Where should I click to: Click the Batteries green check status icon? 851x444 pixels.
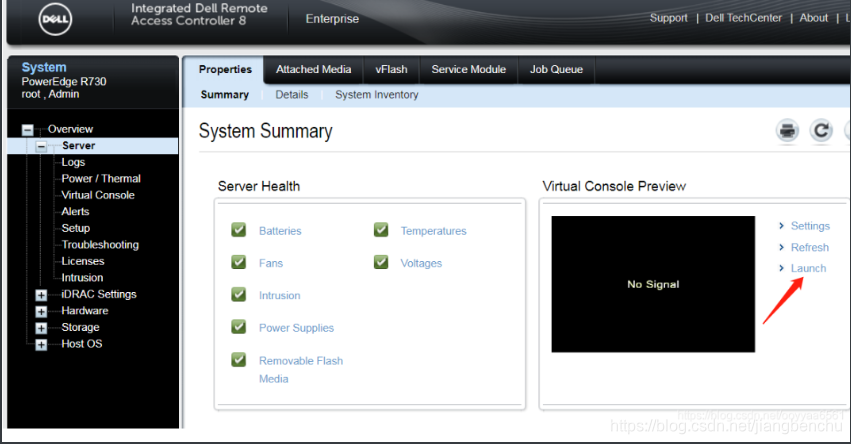click(239, 230)
